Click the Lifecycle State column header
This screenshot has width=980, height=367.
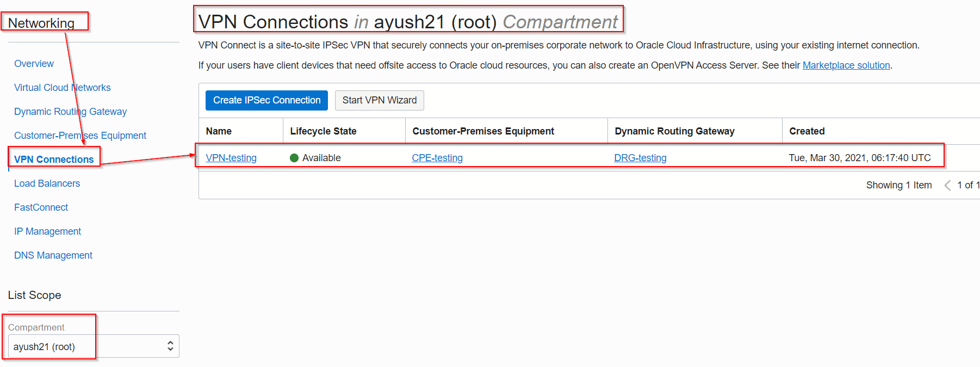point(323,131)
